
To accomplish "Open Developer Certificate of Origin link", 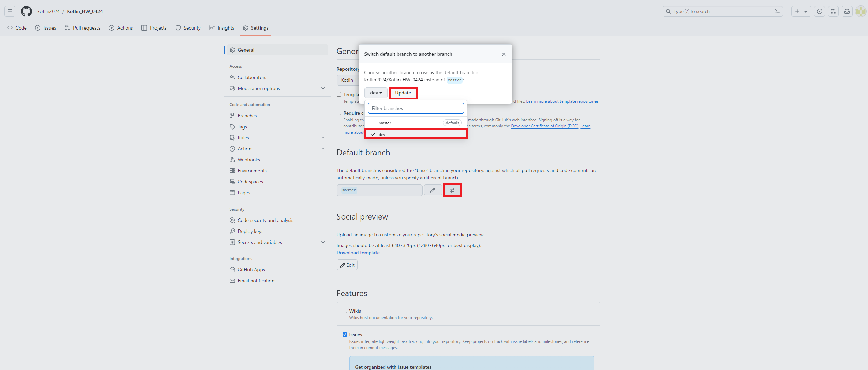I will click(x=545, y=126).
